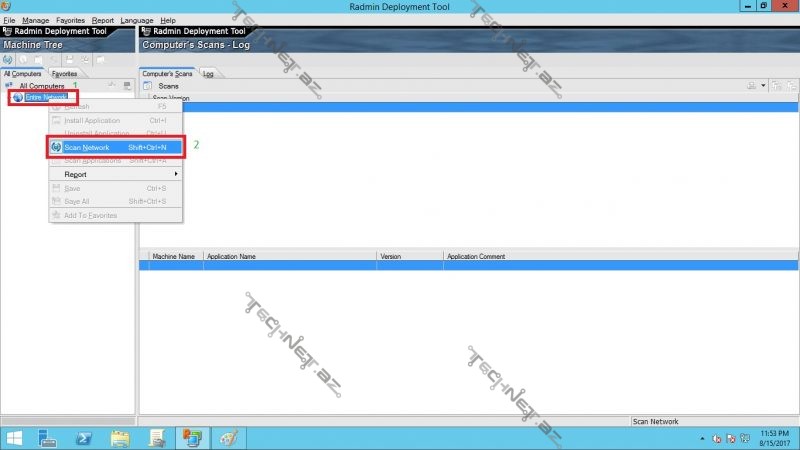Choose Scan Applications in context menu

[x=116, y=160]
